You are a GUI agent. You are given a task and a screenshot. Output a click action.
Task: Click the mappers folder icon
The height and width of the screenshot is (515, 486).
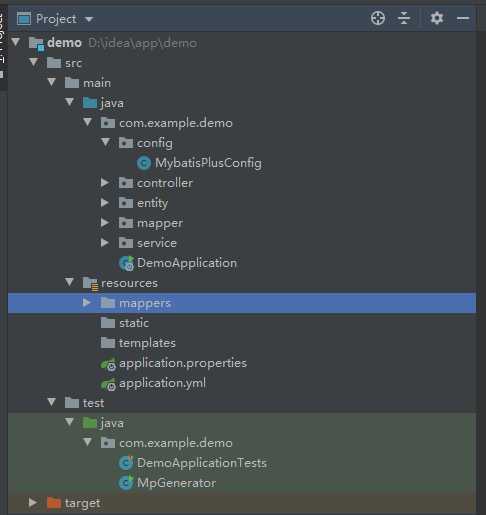[x=108, y=303]
